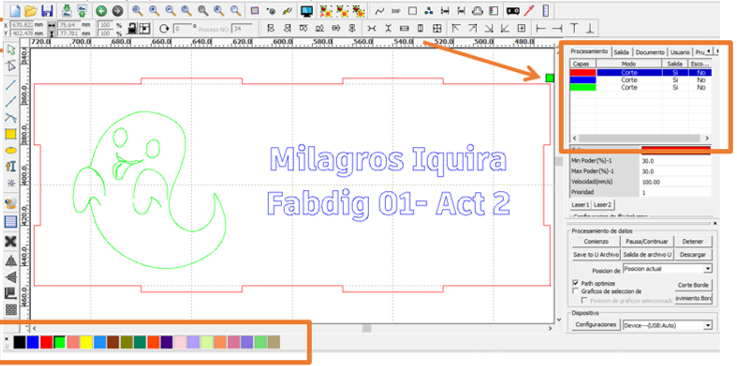This screenshot has width=737, height=366.
Task: Create a new file with the blank page icon
Action: [15, 10]
